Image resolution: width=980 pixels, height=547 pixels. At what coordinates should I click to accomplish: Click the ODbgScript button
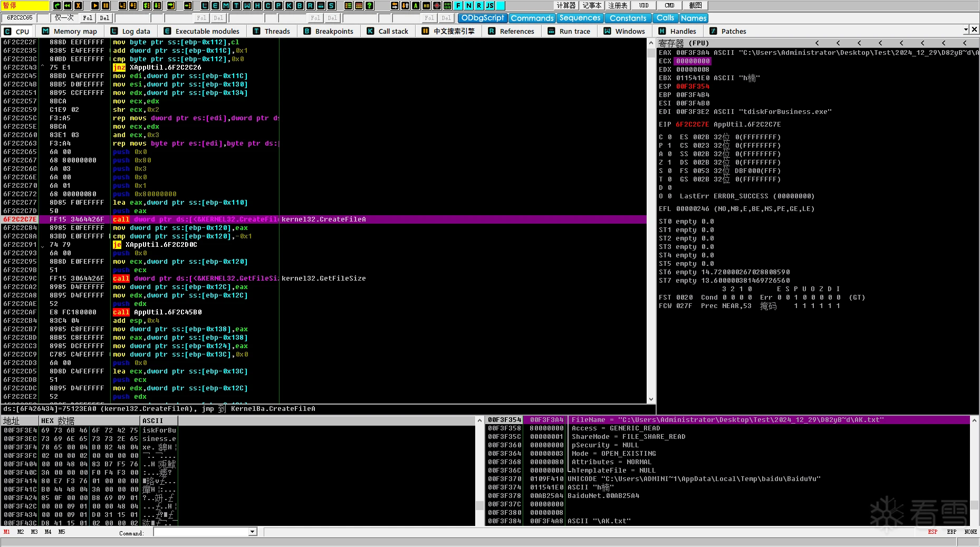(483, 18)
